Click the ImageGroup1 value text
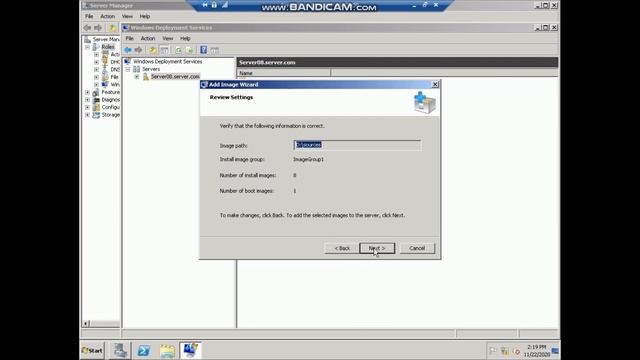The image size is (640, 360). [x=308, y=160]
